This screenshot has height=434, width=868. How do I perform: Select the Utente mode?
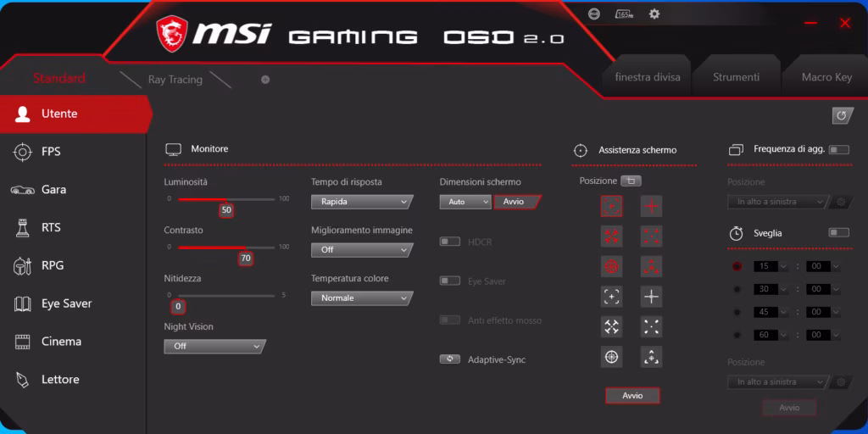(x=75, y=114)
